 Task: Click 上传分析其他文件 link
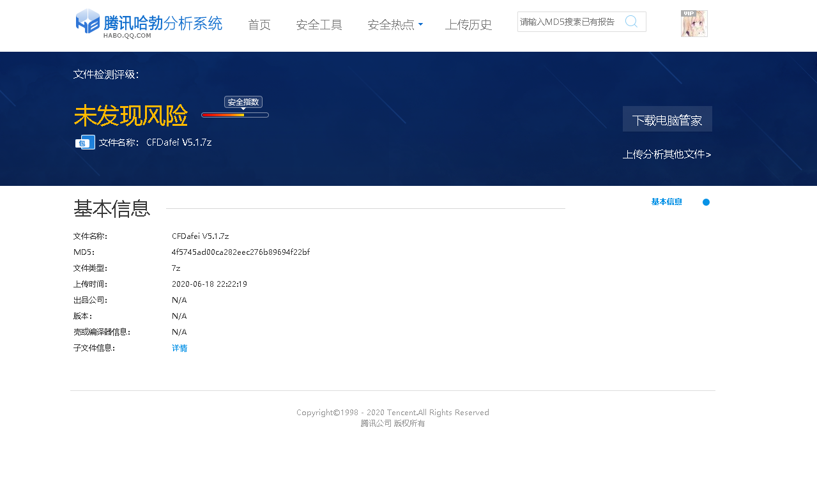(x=667, y=154)
